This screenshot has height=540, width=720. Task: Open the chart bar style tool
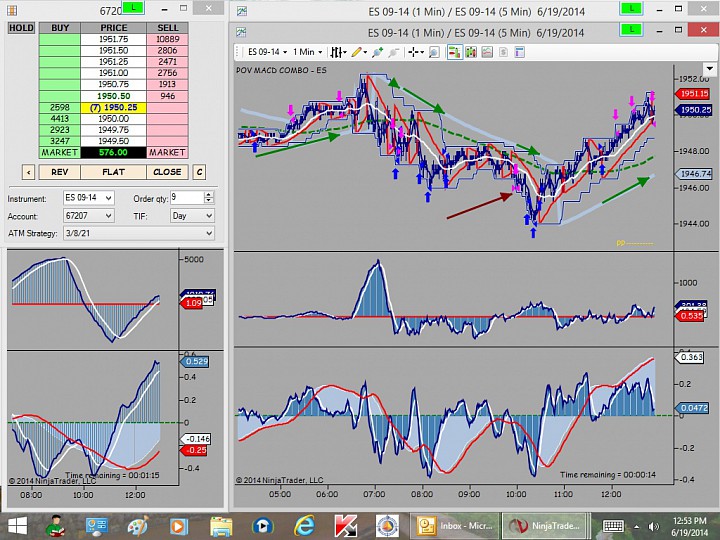coord(337,52)
